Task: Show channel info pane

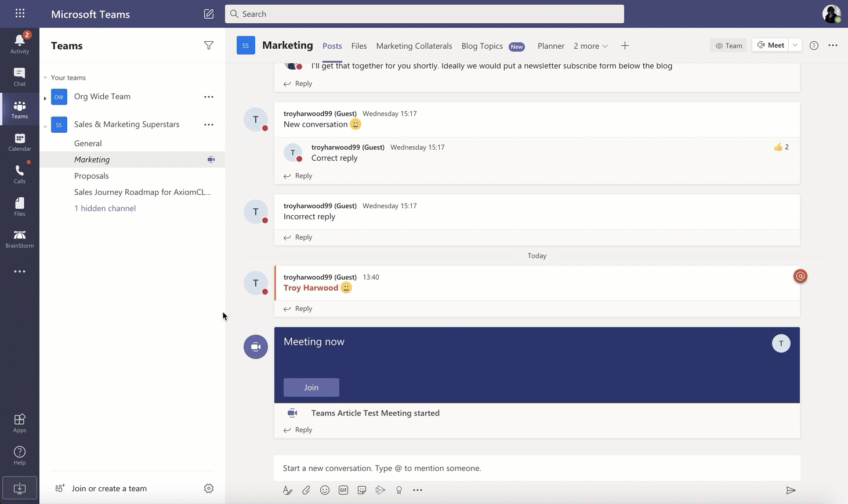Action: pyautogui.click(x=814, y=45)
